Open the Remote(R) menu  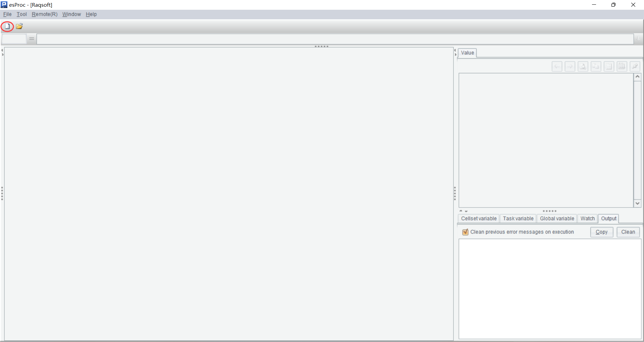click(45, 14)
